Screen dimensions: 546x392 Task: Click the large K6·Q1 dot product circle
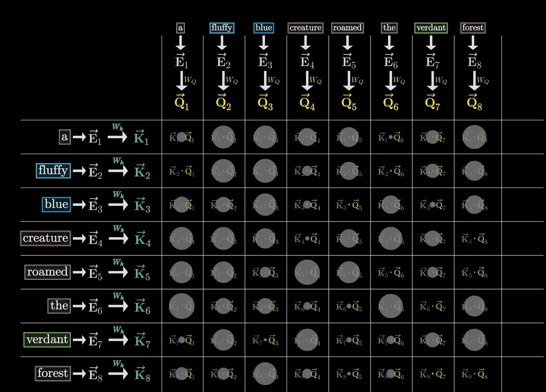[182, 306]
